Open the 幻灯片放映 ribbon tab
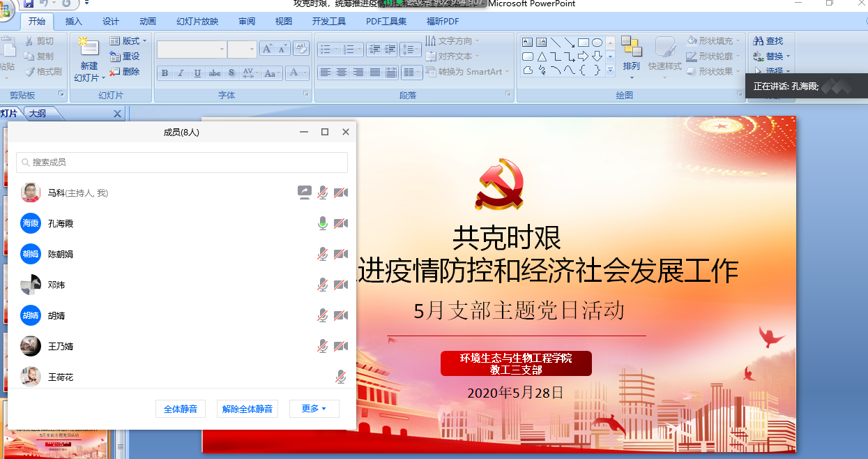Viewport: 868px width, 459px height. (x=197, y=22)
